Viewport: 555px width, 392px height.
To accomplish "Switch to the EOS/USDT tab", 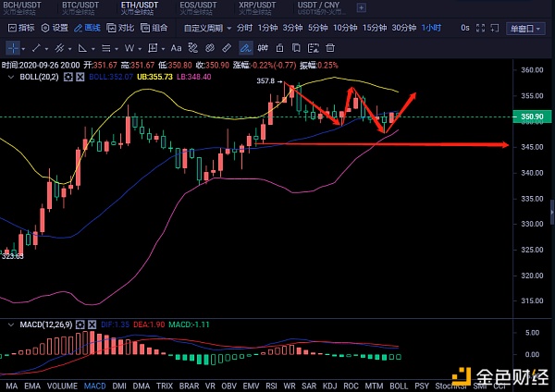I will coord(198,7).
